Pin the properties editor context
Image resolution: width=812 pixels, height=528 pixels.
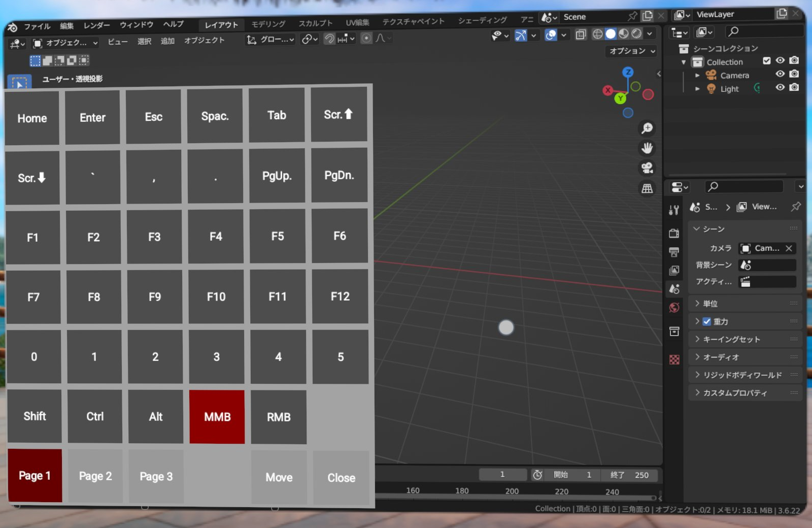tap(795, 207)
